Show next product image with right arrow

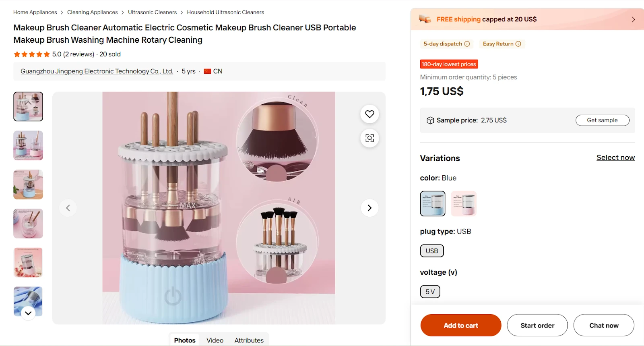tap(369, 208)
